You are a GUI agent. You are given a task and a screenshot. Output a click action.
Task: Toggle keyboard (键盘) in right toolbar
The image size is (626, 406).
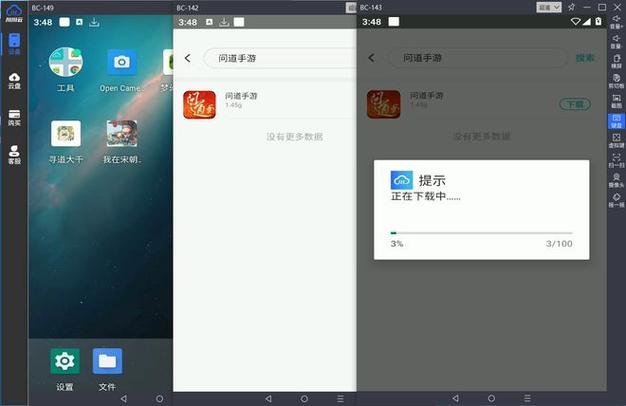point(616,121)
